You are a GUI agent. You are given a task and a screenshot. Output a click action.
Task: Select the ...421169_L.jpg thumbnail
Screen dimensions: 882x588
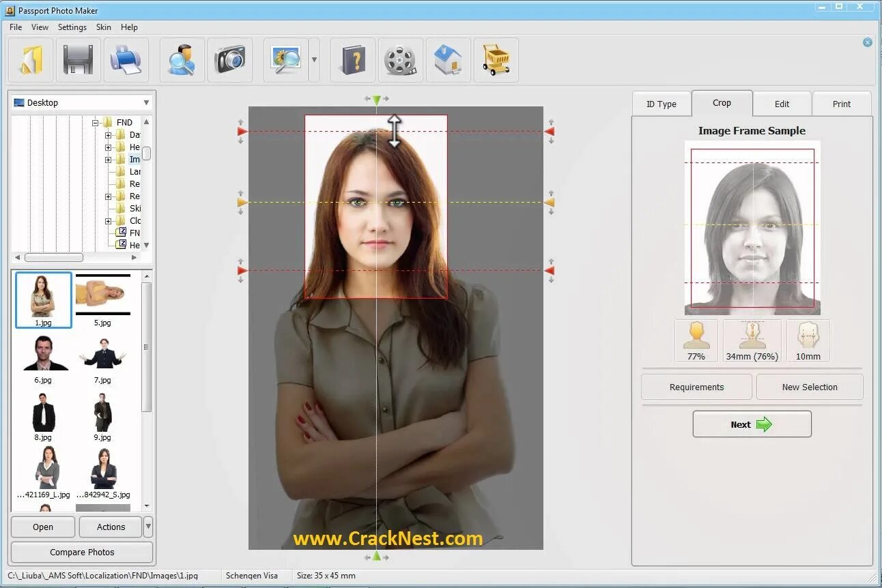[44, 472]
